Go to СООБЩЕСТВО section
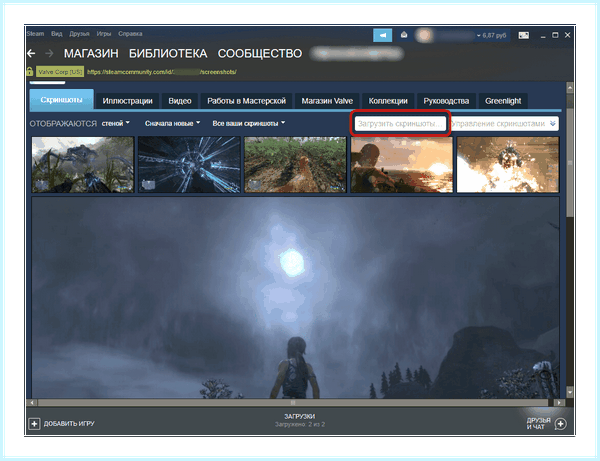Viewport: 600px width, 461px height. pos(260,54)
